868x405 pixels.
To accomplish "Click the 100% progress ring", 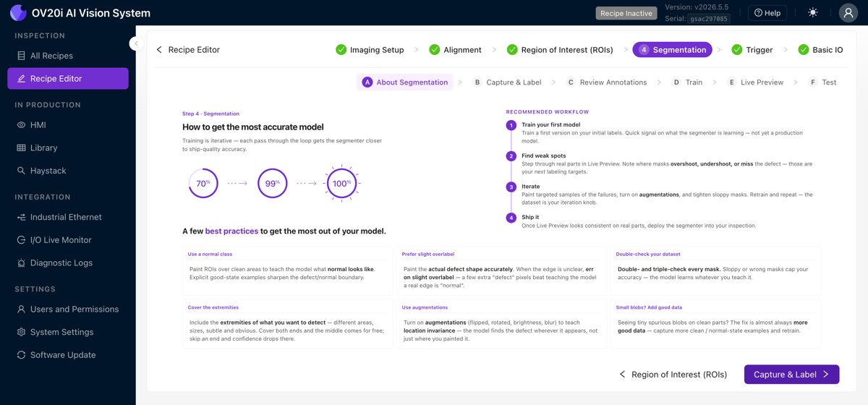I will [x=341, y=184].
